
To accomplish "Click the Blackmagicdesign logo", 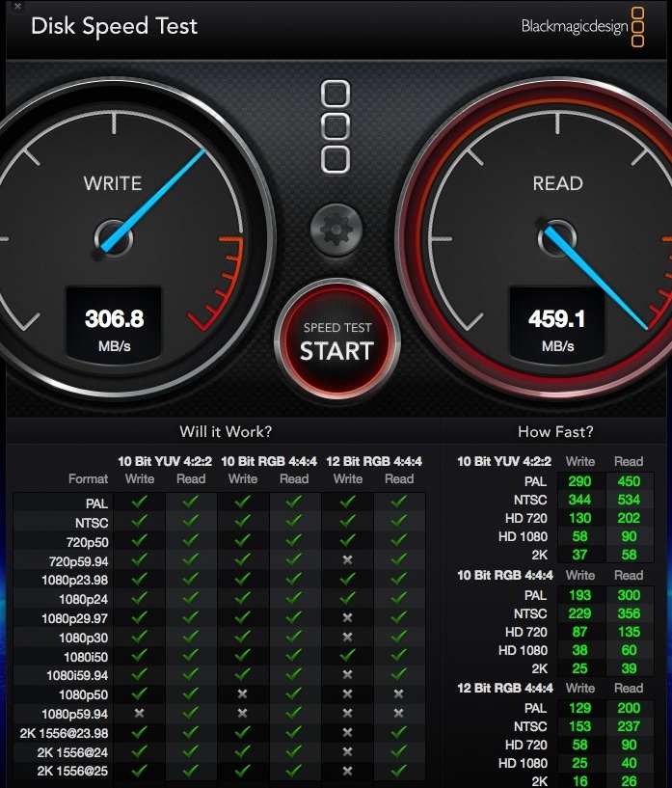I will (x=582, y=26).
